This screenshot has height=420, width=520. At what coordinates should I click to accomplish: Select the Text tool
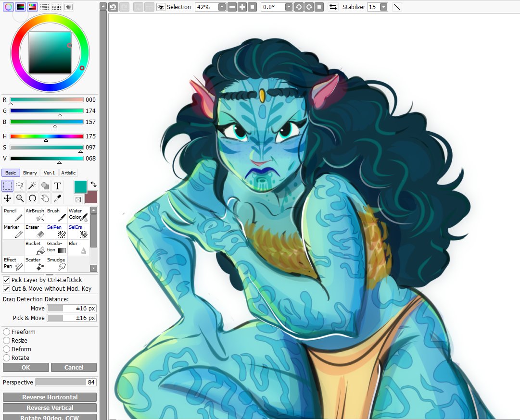57,186
